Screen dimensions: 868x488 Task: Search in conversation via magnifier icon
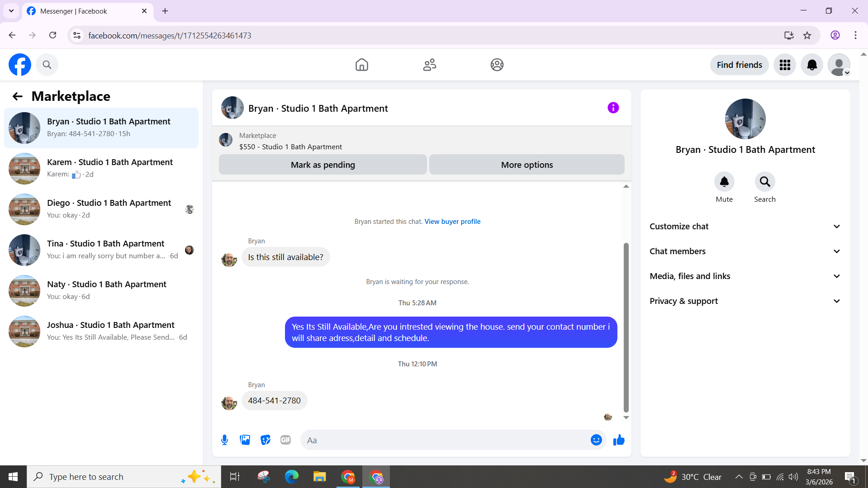tap(765, 182)
